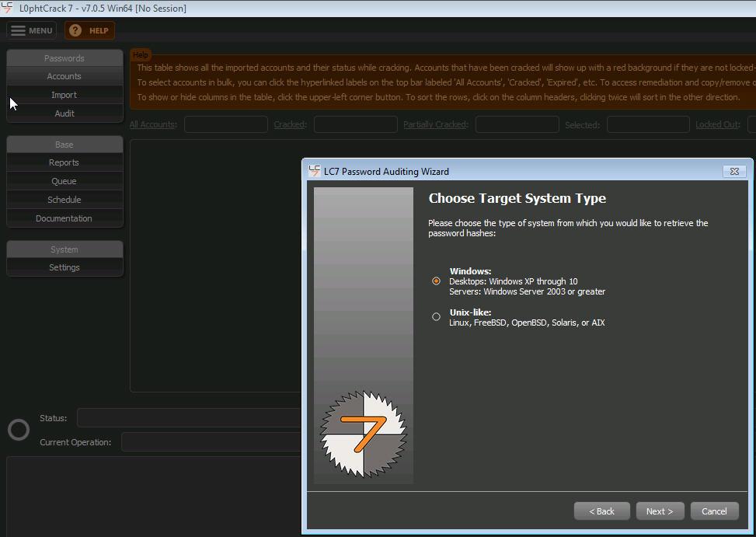Click the Partially Cracked hyperlink label
Image resolution: width=756 pixels, height=537 pixels.
pyautogui.click(x=436, y=124)
